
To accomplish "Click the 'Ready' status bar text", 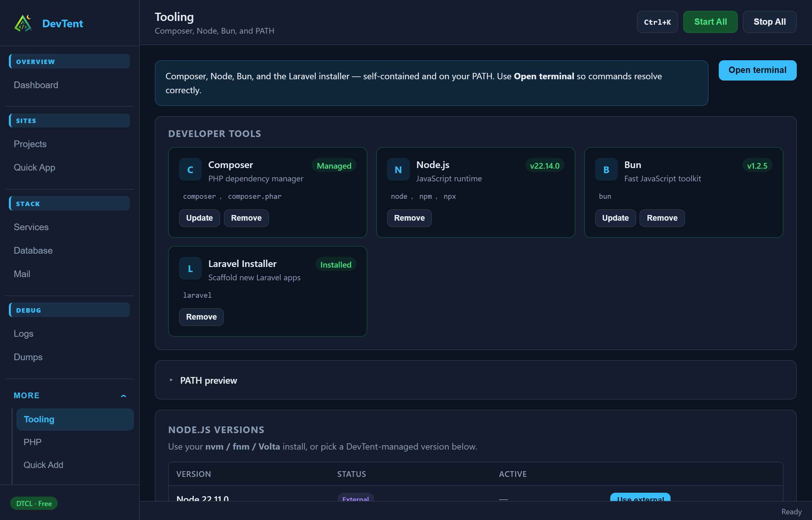I will [x=791, y=512].
